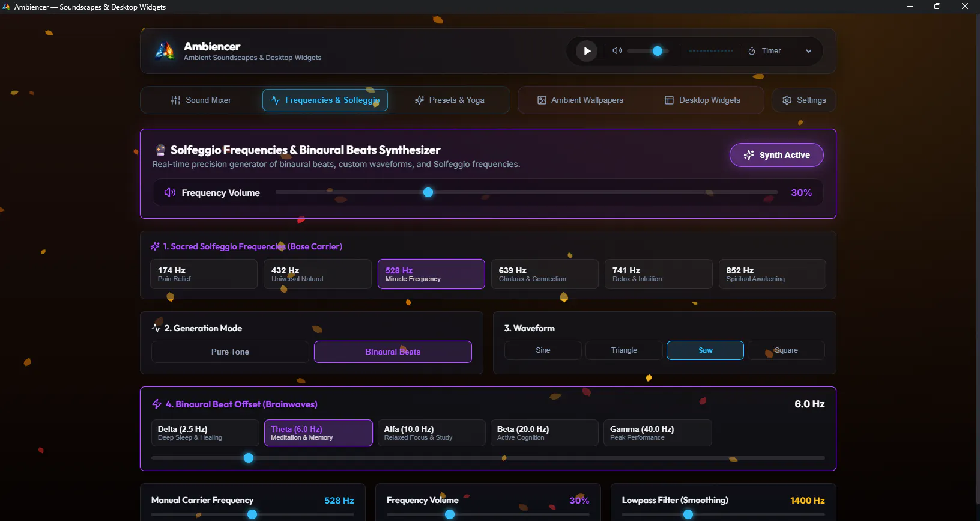
Task: Click the Timer clock icon
Action: coord(752,51)
